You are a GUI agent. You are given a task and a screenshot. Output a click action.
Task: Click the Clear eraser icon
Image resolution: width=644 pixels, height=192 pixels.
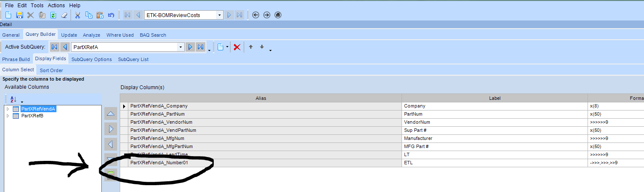[x=65, y=15]
